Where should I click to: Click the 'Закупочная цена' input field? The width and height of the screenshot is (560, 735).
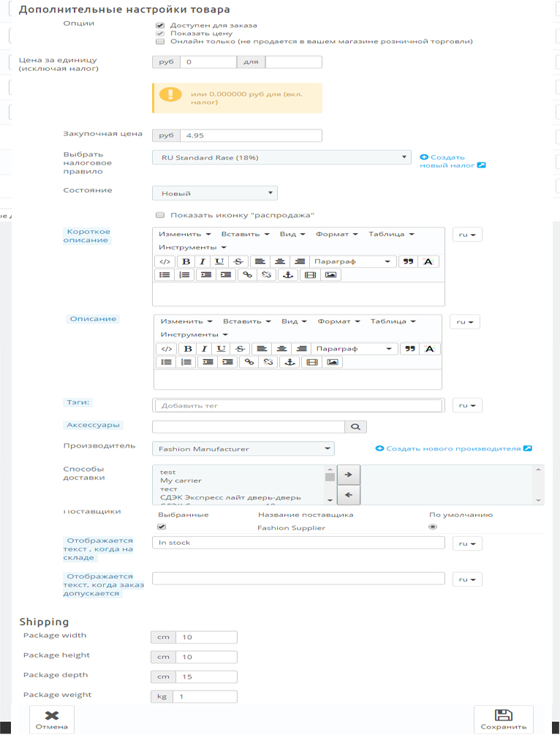click(250, 135)
